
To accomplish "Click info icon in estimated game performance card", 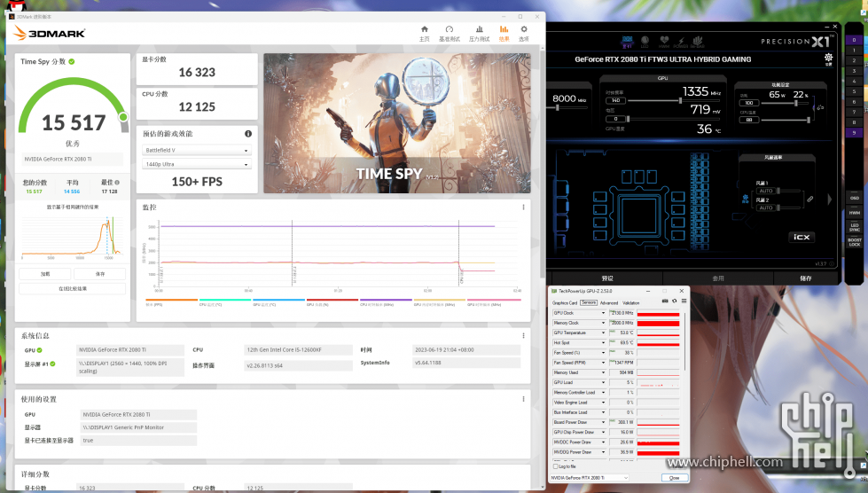I will (248, 133).
